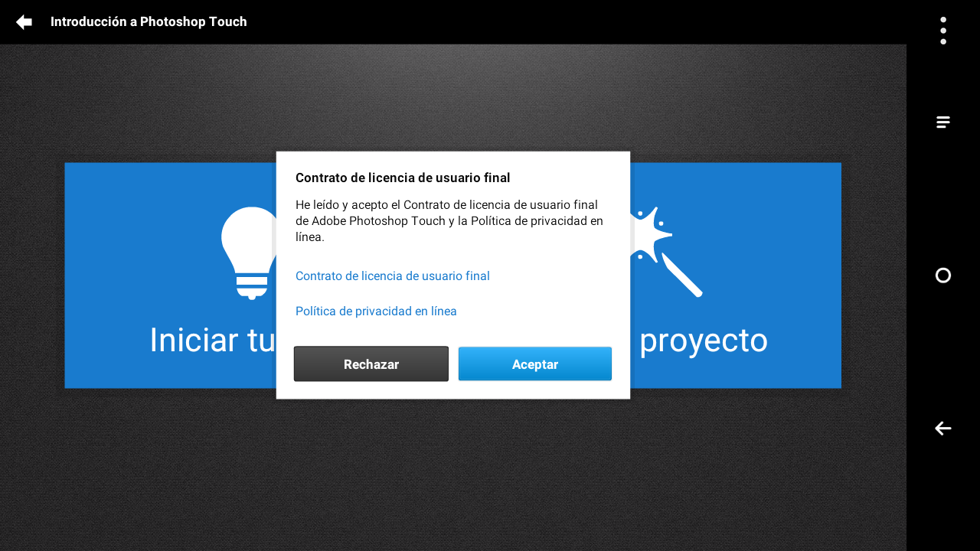This screenshot has width=980, height=551.
Task: Click the Rechazar button
Action: point(371,364)
